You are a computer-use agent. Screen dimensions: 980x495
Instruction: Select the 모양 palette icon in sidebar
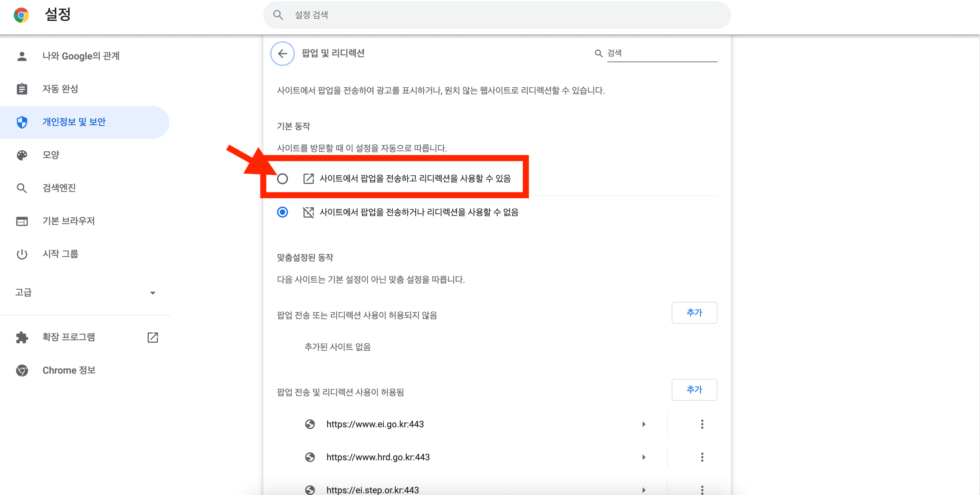pos(22,155)
